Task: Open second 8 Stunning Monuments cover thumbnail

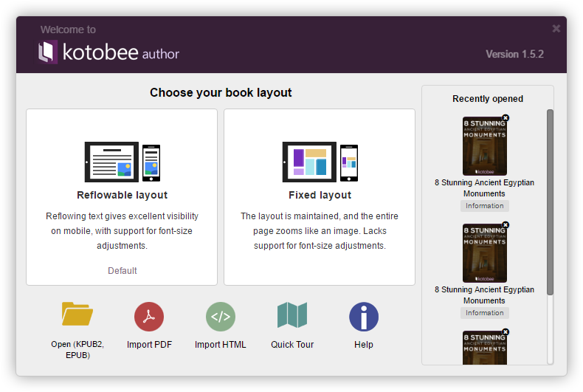Action: click(x=484, y=253)
